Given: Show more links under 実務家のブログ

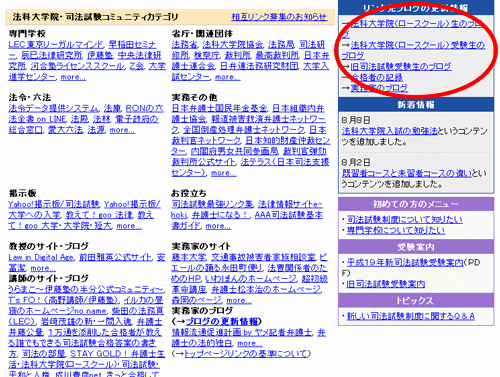Looking at the screenshot, I should [x=249, y=343].
